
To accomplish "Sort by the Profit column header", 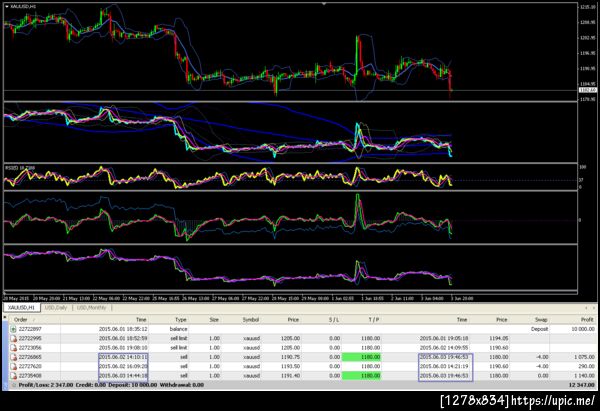I will [587, 320].
